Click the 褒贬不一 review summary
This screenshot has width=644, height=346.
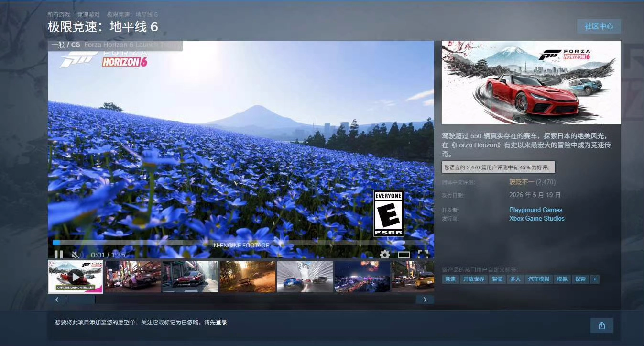(521, 182)
